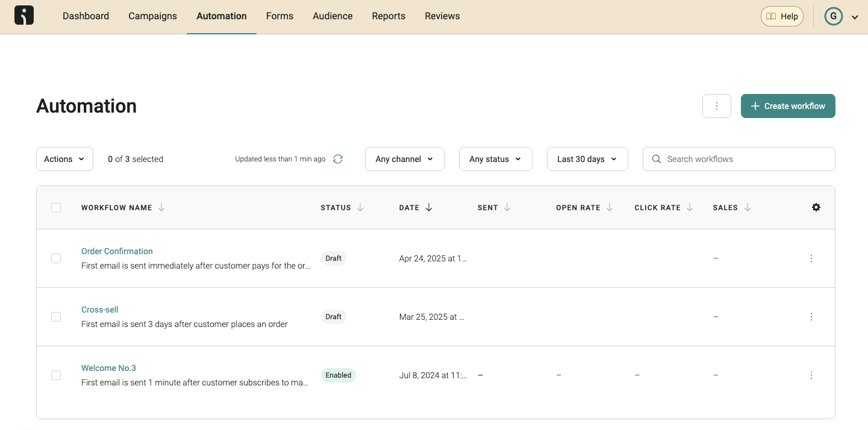The width and height of the screenshot is (868, 430).
Task: Check the box for Welcome No.3 workflow
Action: (x=56, y=375)
